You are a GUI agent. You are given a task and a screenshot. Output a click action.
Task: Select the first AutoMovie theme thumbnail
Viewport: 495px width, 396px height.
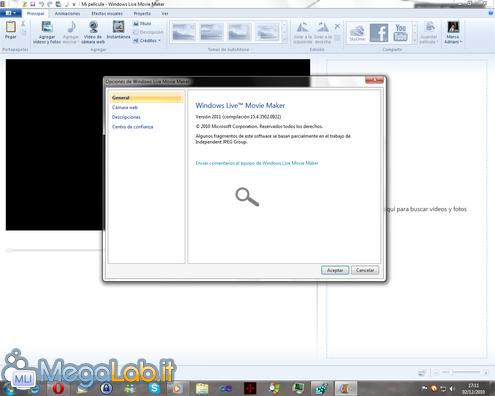coord(184,32)
